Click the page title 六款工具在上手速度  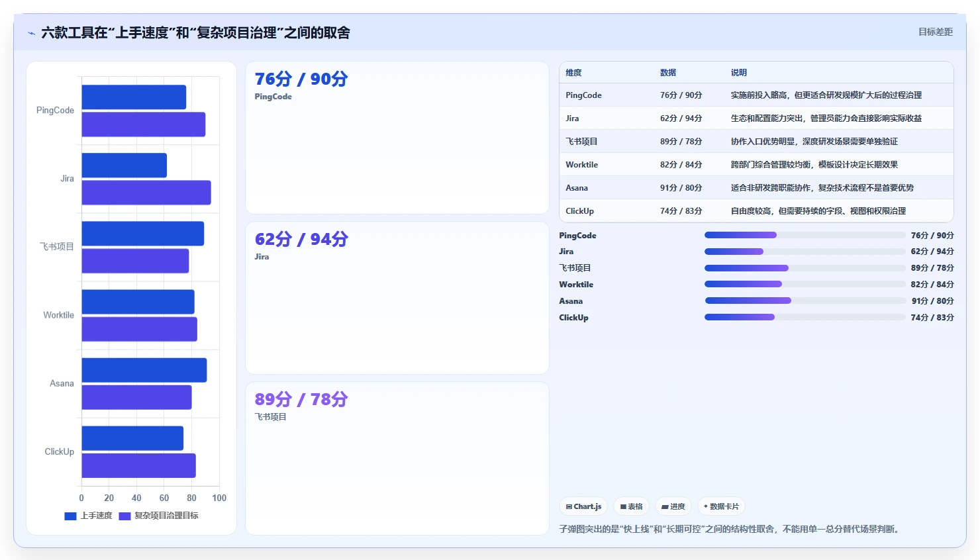[x=195, y=33]
